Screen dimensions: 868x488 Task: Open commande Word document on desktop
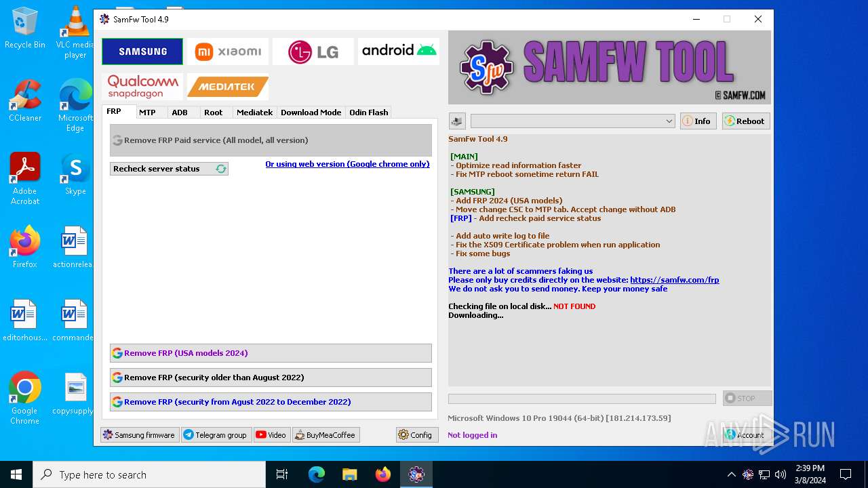click(x=74, y=321)
